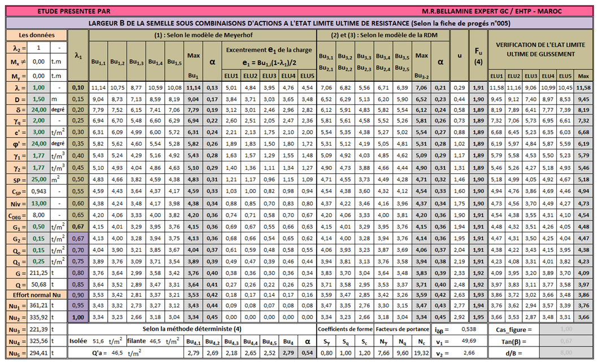Select the Q'a value 46,5
Image resolution: width=598 pixels, height=364 pixels.
click(x=117, y=353)
